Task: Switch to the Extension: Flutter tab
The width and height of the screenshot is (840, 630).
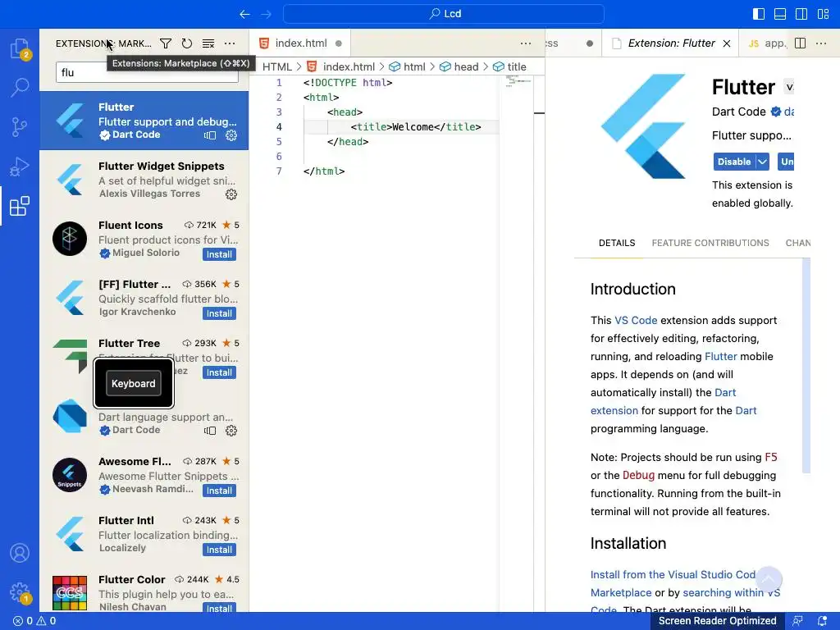Action: click(671, 43)
